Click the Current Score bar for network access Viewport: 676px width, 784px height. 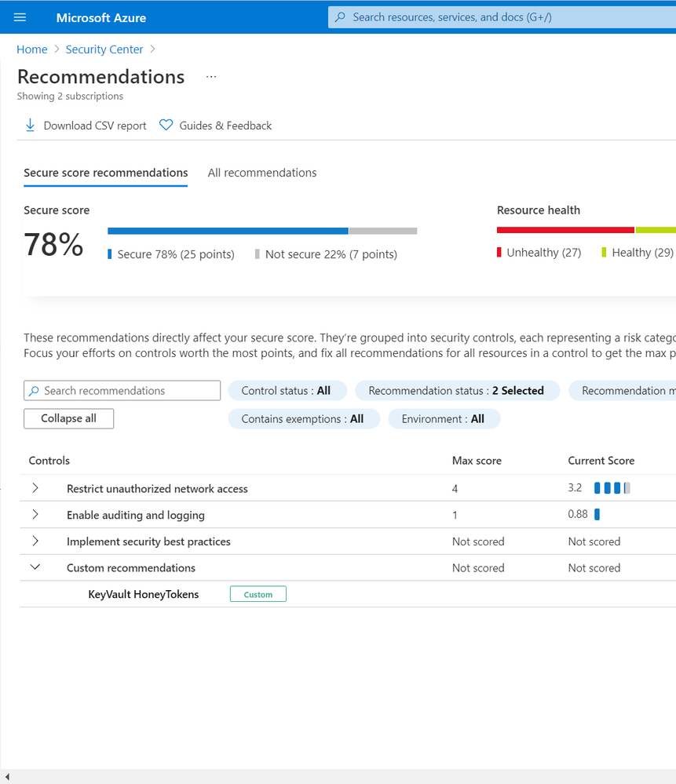612,488
